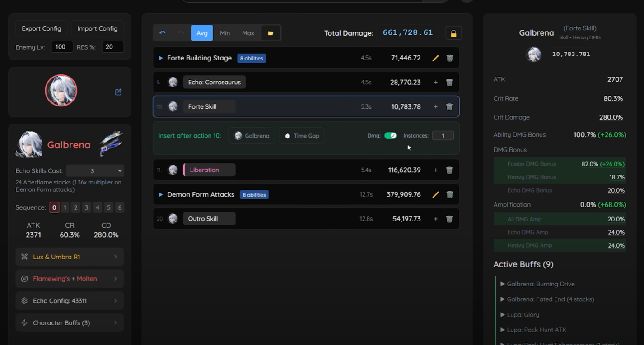Edit the Demon Form Attacks group
The width and height of the screenshot is (644, 345).
coord(435,195)
